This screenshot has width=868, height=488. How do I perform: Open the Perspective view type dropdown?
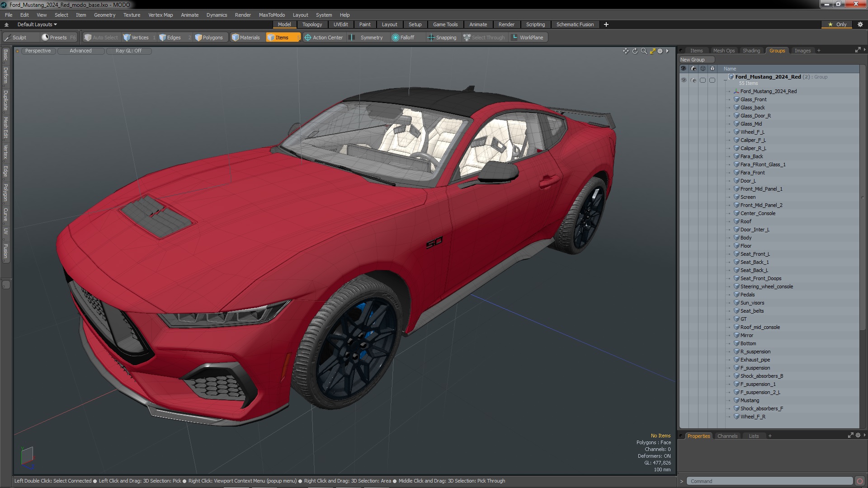click(38, 51)
